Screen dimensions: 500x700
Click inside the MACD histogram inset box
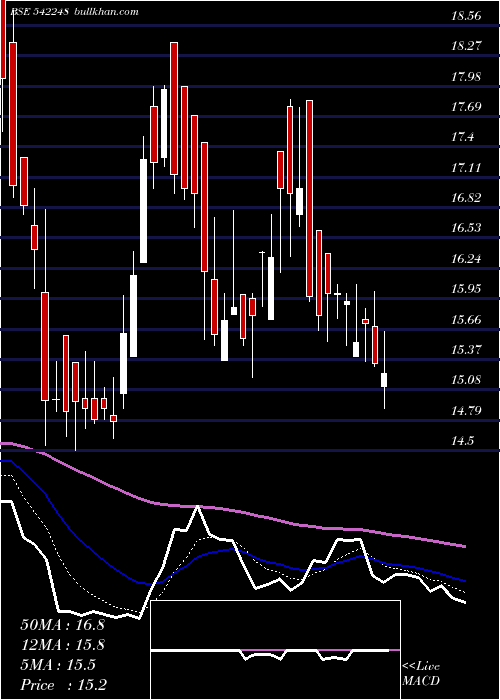[275, 650]
